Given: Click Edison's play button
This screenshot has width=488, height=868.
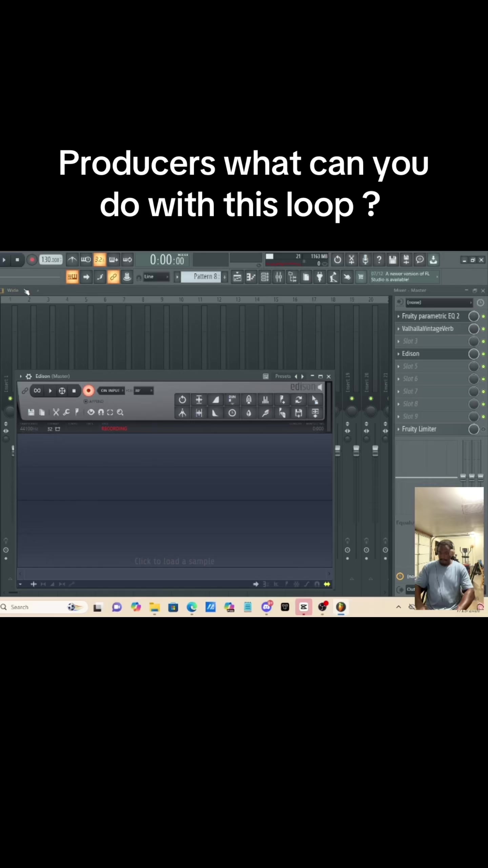Looking at the screenshot, I should click(x=50, y=391).
